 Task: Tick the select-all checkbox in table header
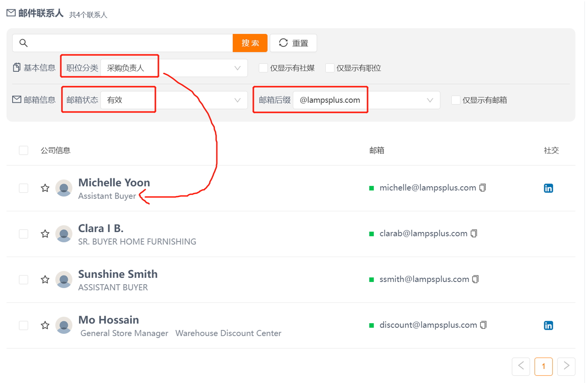point(24,150)
